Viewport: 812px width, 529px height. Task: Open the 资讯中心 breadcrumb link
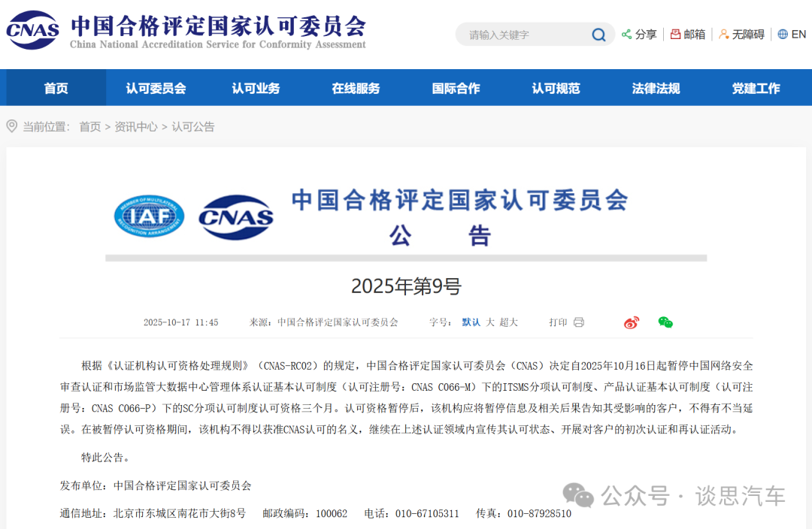(x=135, y=126)
